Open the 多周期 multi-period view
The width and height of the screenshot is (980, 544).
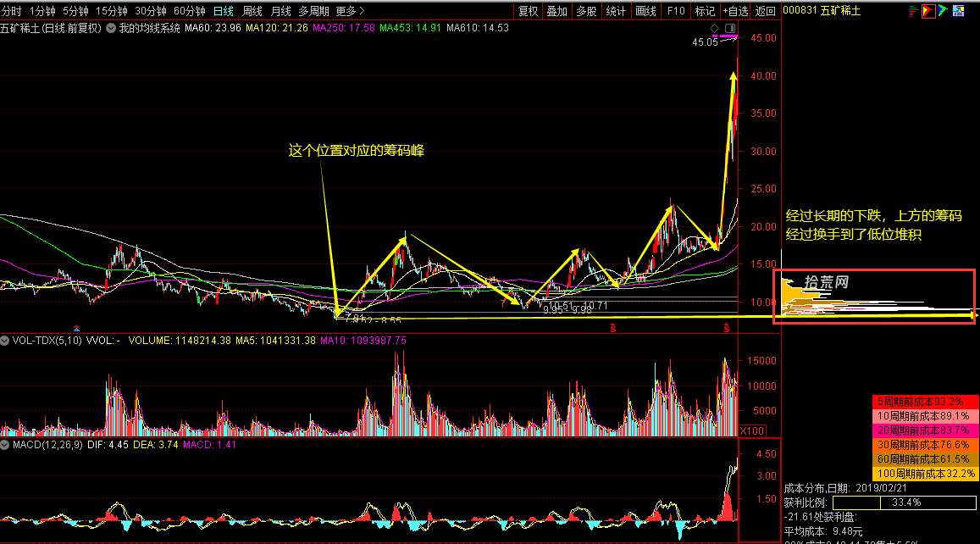click(313, 11)
